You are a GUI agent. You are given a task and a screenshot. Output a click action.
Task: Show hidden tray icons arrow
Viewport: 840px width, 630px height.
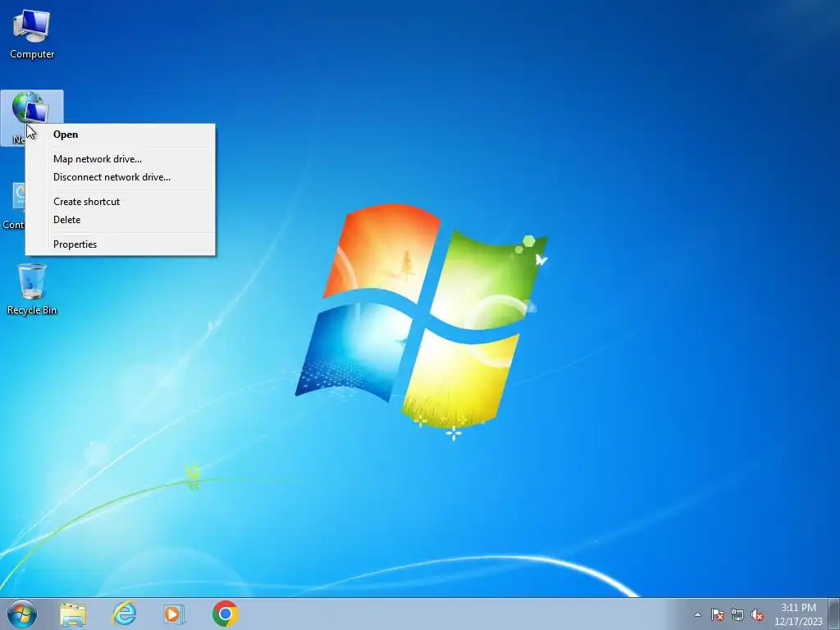[x=697, y=614]
